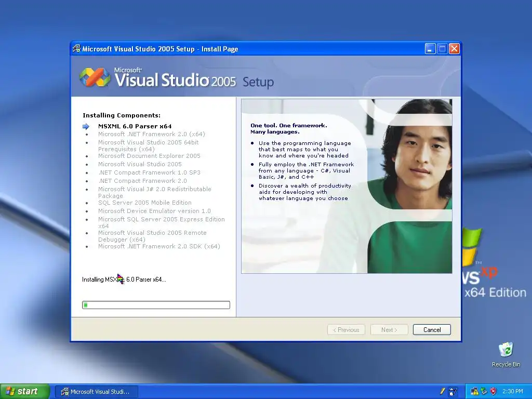Click the 2:30 PM system clock
This screenshot has width=532, height=399.
coord(512,392)
